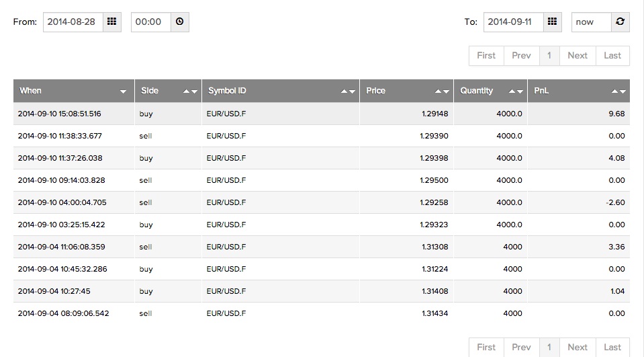The image size is (644, 357).
Task: Jump to Last page in top pagination
Action: pyautogui.click(x=612, y=55)
